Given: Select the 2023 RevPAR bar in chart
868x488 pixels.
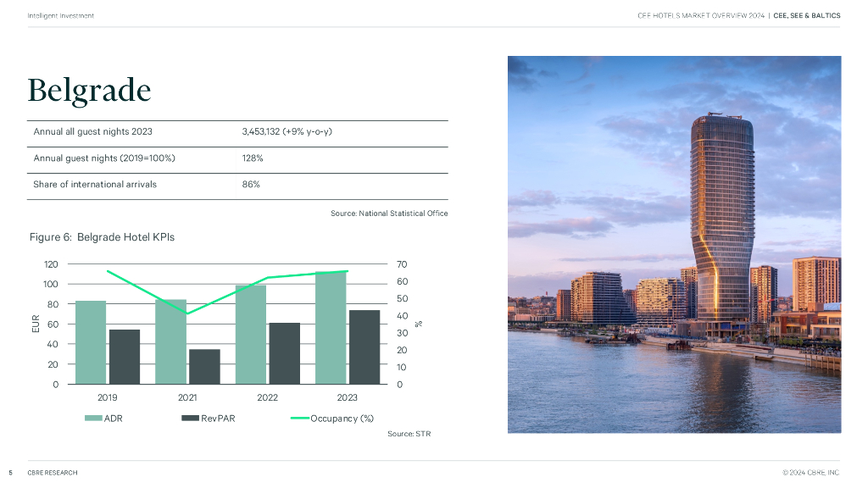Looking at the screenshot, I should point(364,347).
